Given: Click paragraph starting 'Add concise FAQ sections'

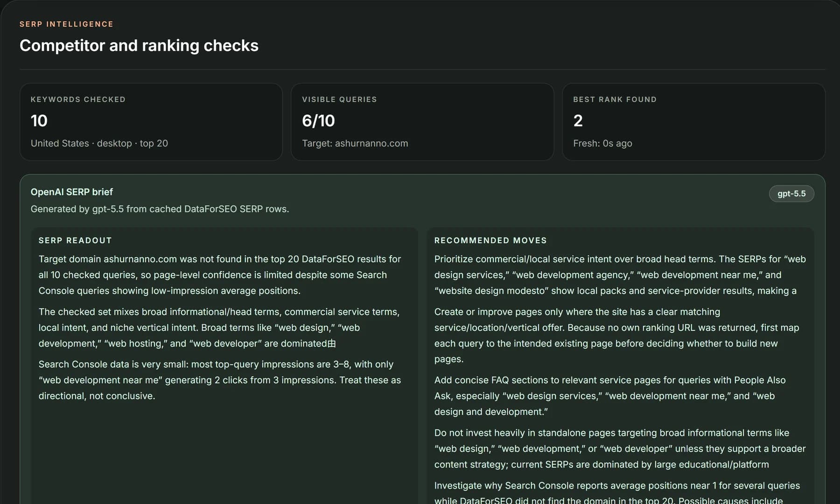Looking at the screenshot, I should [610, 396].
